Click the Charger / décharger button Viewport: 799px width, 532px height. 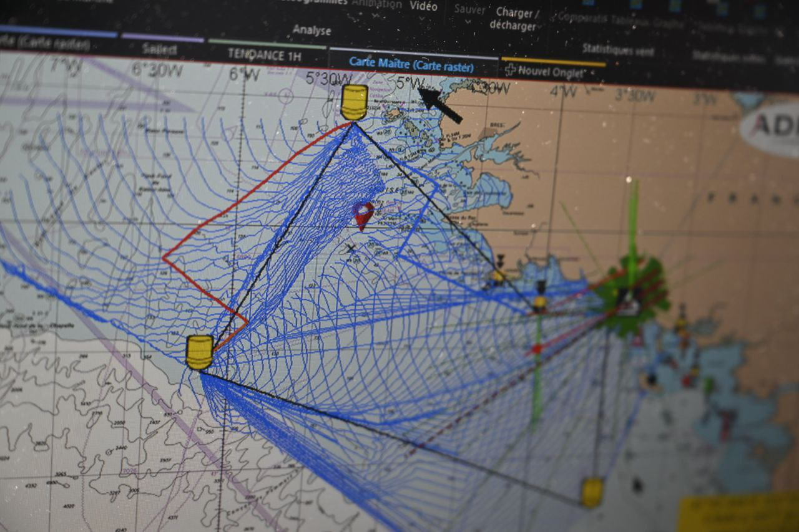[514, 19]
